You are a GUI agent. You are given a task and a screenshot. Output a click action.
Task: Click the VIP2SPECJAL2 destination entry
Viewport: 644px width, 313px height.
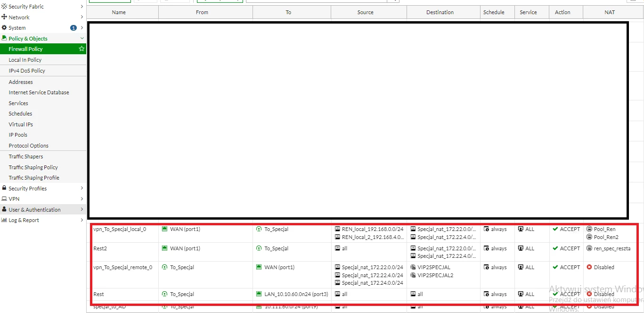click(435, 275)
